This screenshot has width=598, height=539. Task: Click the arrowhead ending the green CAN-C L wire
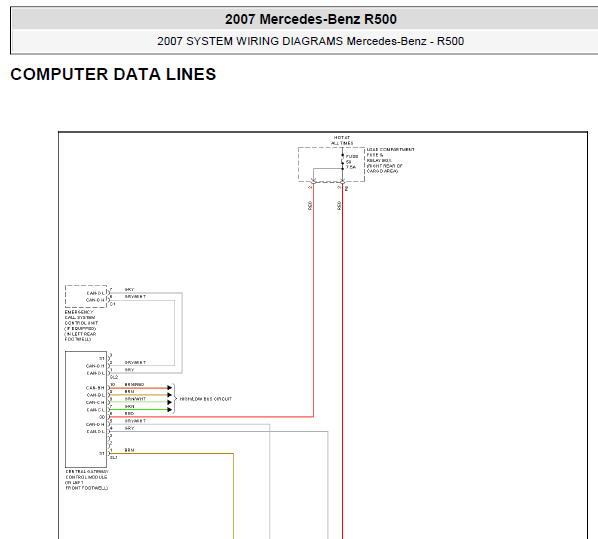[170, 410]
